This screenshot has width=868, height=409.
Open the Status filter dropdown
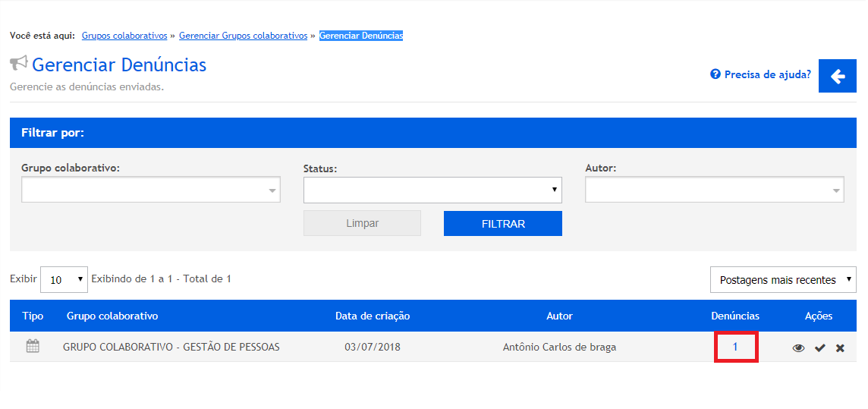coord(432,190)
